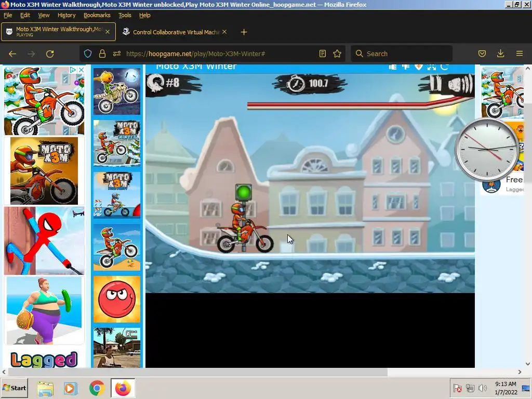
Task: Click the AdChoices triangle icon on ad
Action: (x=73, y=70)
